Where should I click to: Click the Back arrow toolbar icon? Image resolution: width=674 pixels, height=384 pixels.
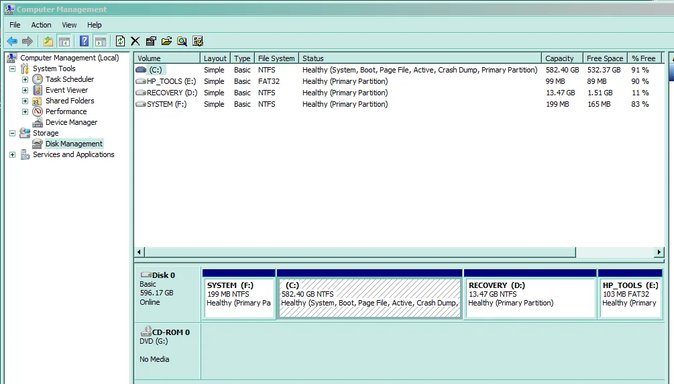tap(12, 41)
